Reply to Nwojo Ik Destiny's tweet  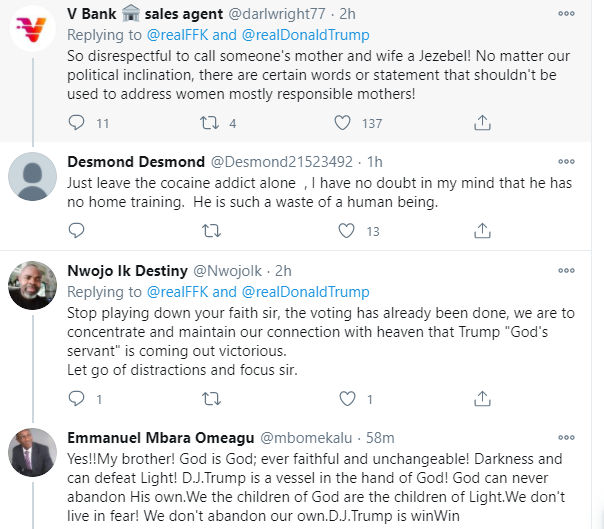[76, 399]
